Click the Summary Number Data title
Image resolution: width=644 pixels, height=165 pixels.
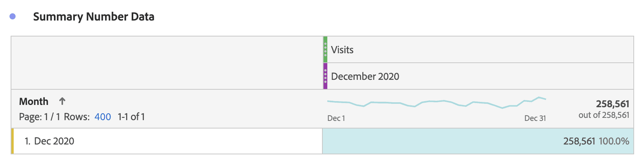[x=93, y=17]
